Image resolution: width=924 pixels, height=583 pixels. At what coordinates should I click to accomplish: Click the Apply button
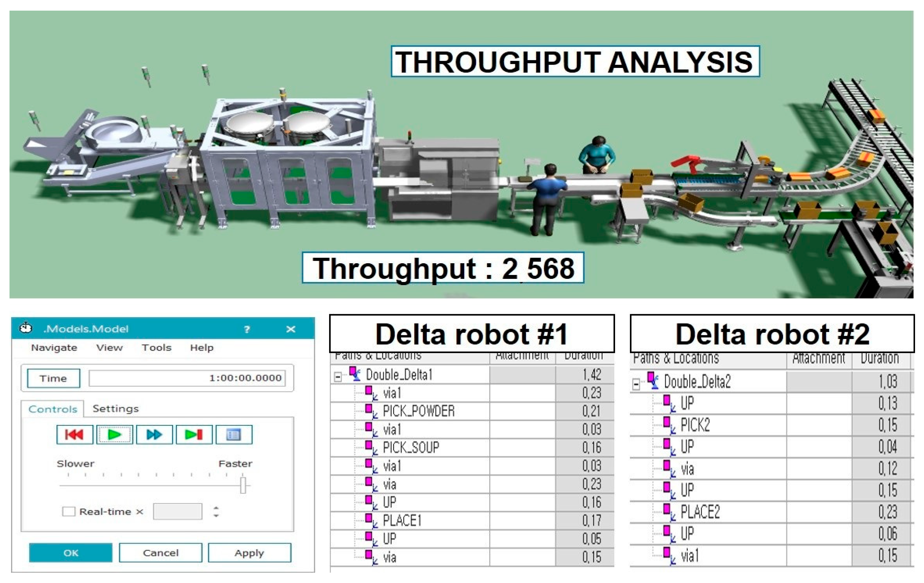tap(249, 553)
